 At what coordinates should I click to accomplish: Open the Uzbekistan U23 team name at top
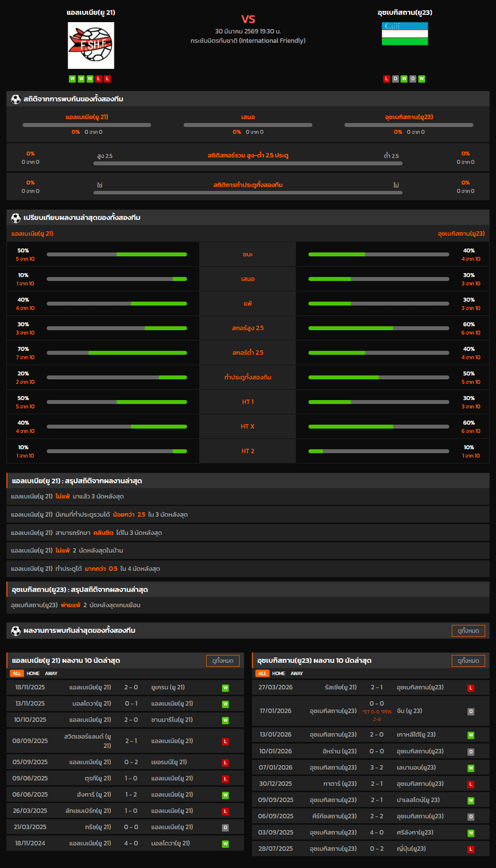405,12
